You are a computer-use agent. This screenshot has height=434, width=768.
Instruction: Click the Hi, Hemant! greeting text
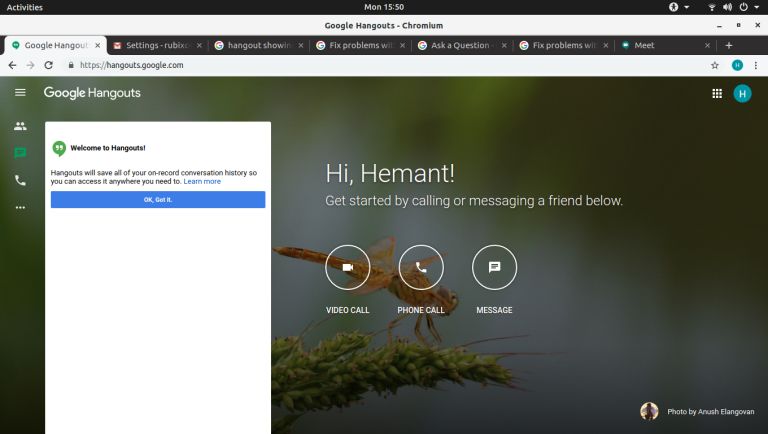(390, 173)
